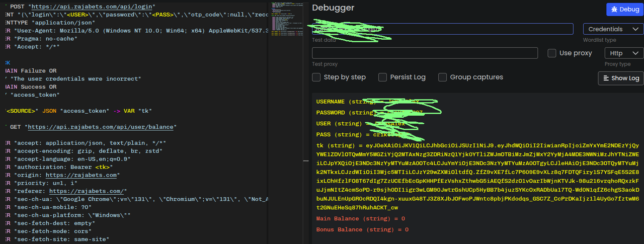The height and width of the screenshot is (244, 644).
Task: Click the "sec-fetch-dest: empty" line
Action: coord(50,223)
